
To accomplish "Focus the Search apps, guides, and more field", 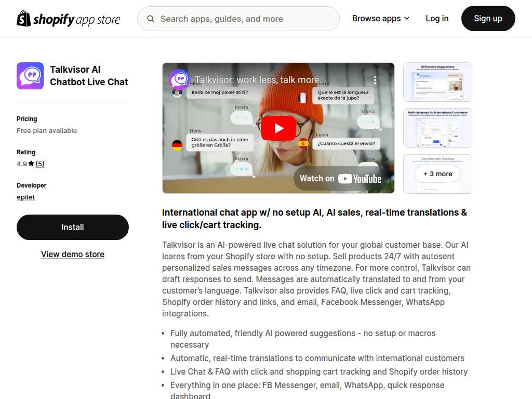I will point(238,19).
